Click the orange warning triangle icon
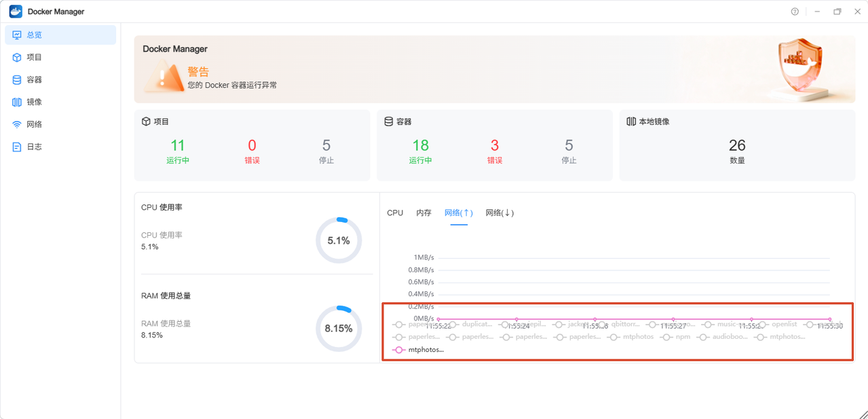The width and height of the screenshot is (868, 419). 163,75
